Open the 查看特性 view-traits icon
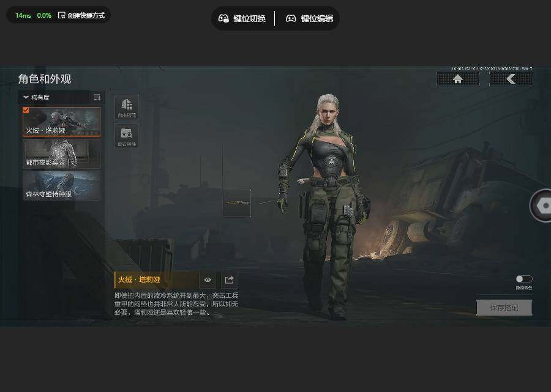The width and height of the screenshot is (551, 392). click(127, 136)
